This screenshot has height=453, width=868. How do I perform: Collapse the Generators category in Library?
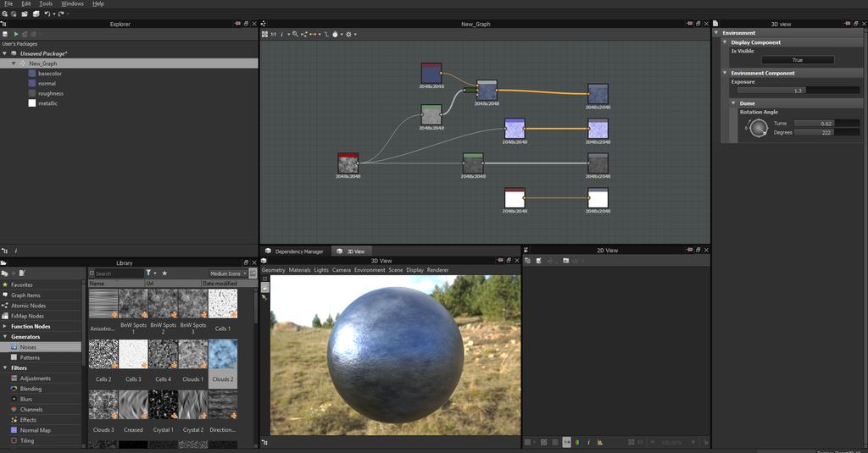click(x=5, y=337)
